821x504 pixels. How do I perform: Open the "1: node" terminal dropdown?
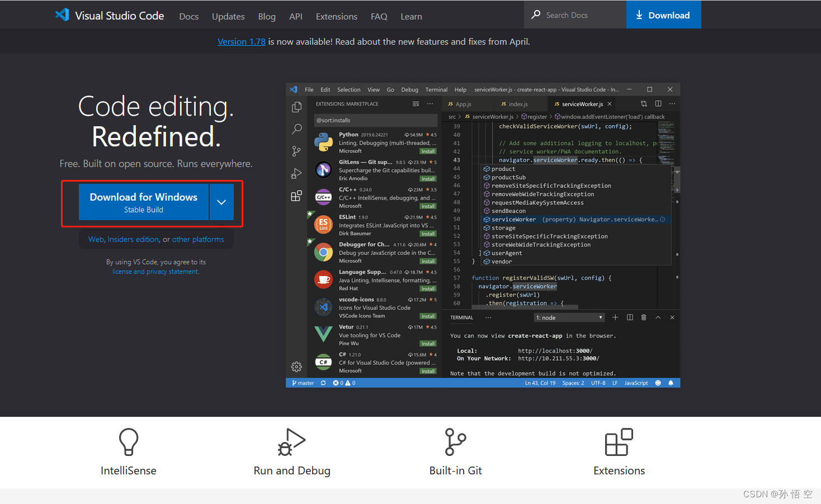[569, 317]
